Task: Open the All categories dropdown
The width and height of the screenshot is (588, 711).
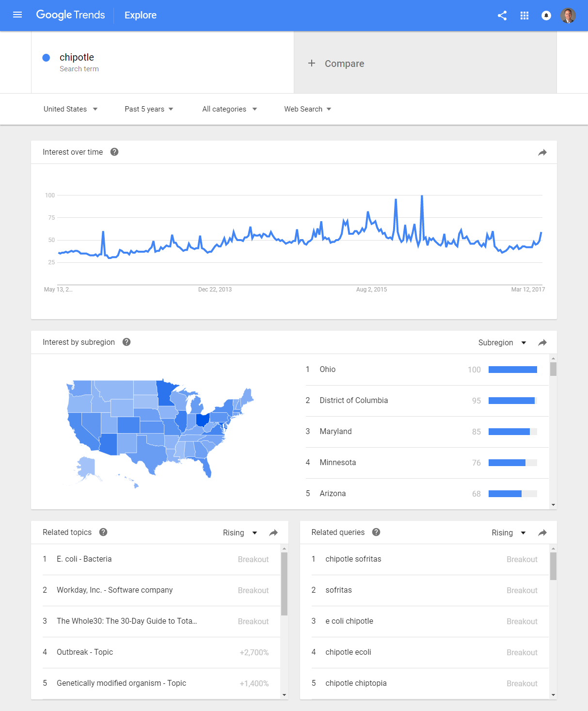Action: 229,109
